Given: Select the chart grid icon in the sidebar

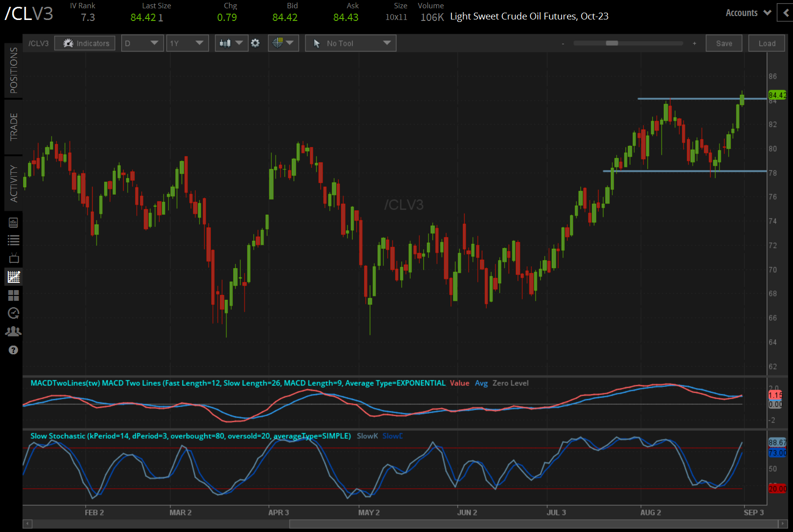Looking at the screenshot, I should click(14, 277).
